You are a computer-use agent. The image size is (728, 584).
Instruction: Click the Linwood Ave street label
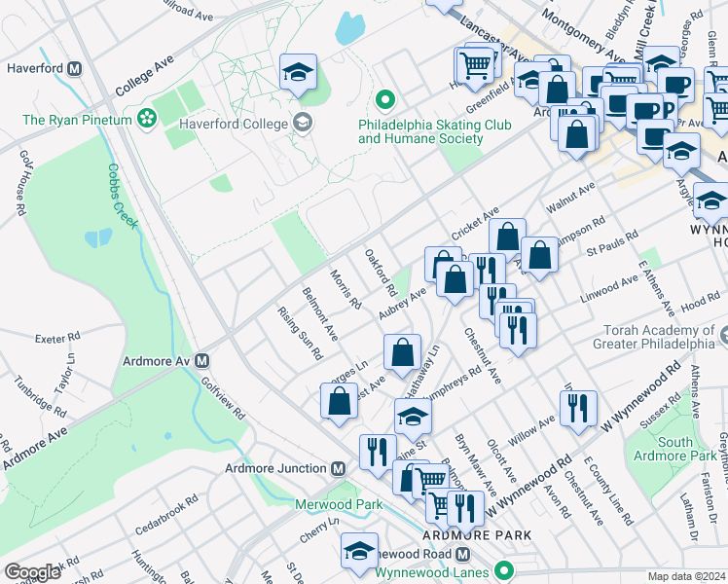[609, 289]
